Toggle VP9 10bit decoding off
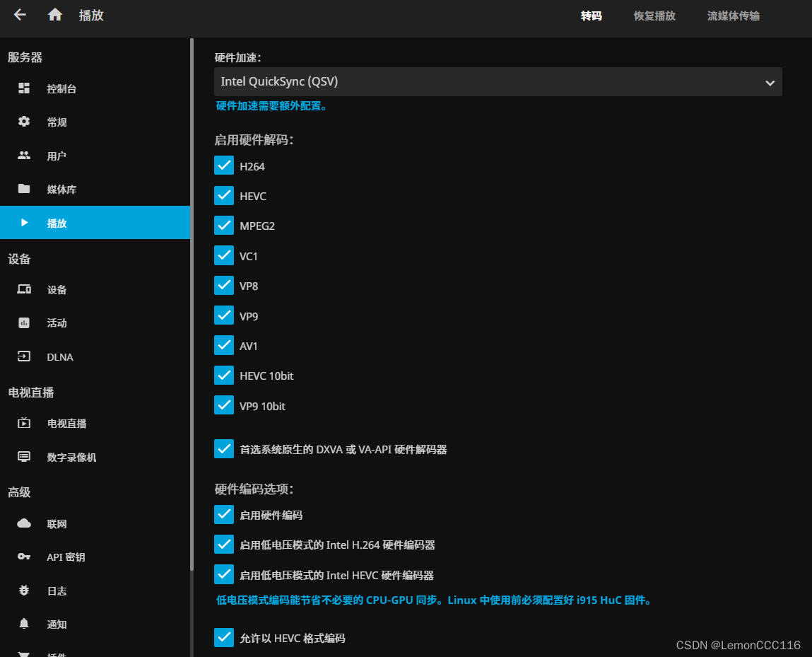Viewport: 812px width, 657px height. pos(224,405)
